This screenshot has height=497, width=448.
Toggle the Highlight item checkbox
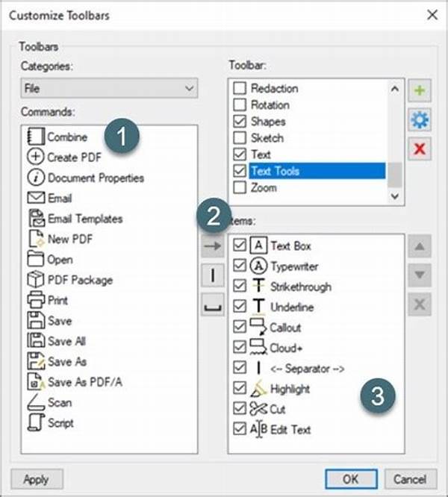click(x=240, y=389)
